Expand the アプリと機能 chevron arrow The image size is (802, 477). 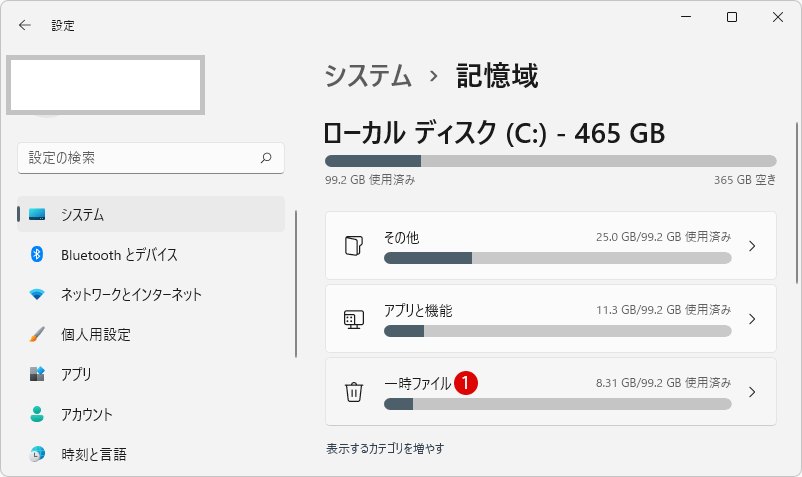752,319
